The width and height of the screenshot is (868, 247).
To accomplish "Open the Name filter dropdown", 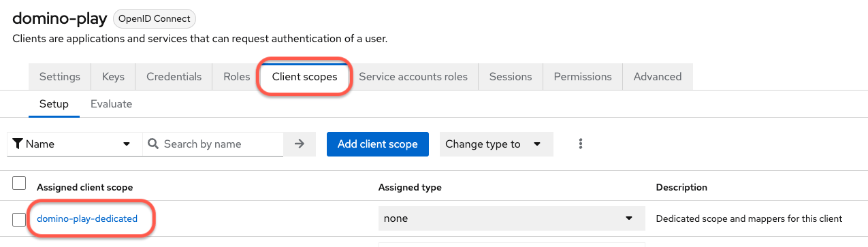I will click(74, 144).
